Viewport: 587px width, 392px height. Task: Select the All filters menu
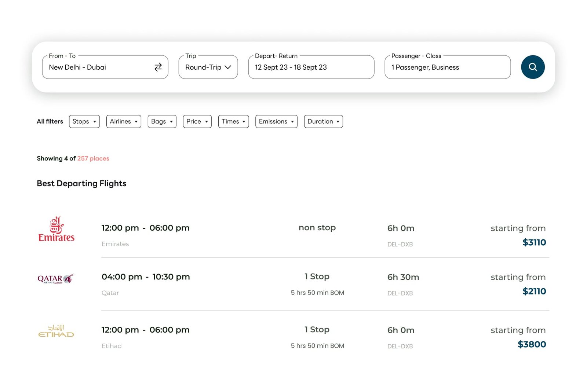pyautogui.click(x=50, y=121)
